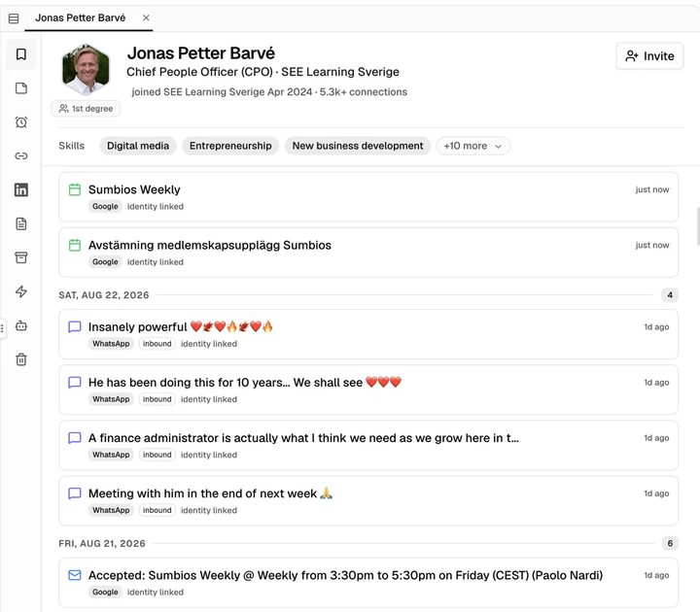Open the finance administrator message
Image resolution: width=700 pixels, height=612 pixels.
(x=368, y=445)
